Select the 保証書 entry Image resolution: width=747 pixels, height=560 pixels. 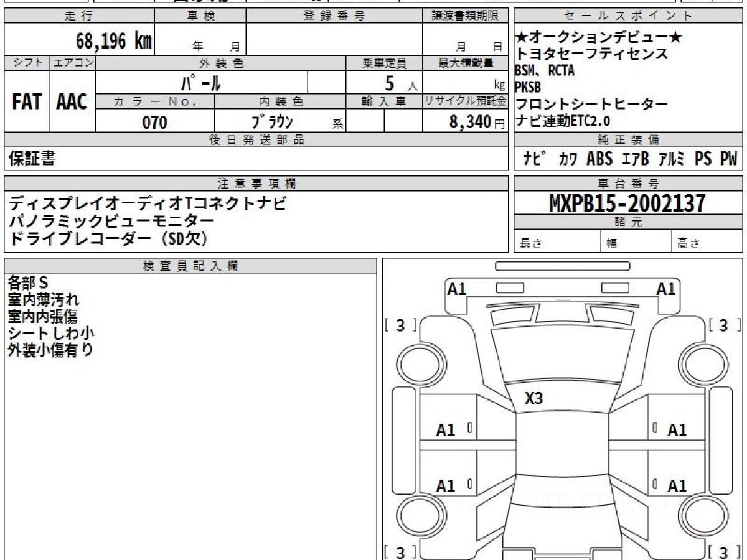click(32, 159)
